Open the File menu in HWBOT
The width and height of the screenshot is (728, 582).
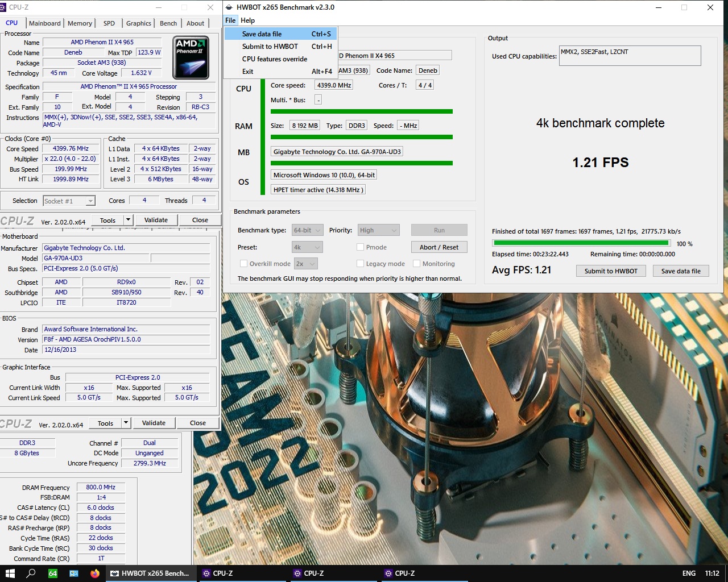point(230,20)
